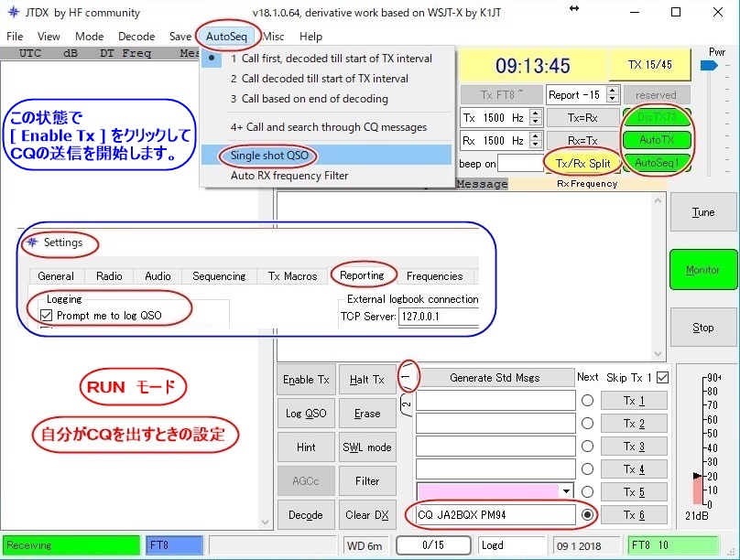This screenshot has height=560, width=740.
Task: Toggle the green Monitor button
Action: pos(703,270)
